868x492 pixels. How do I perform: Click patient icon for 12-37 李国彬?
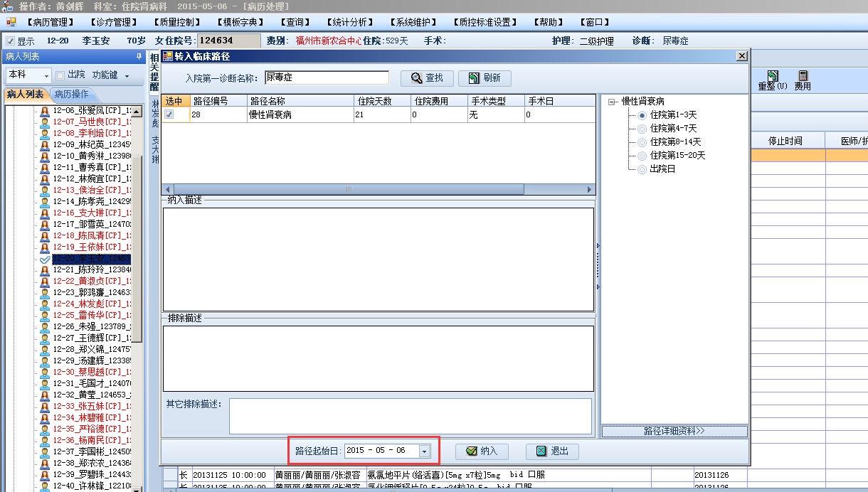(45, 451)
